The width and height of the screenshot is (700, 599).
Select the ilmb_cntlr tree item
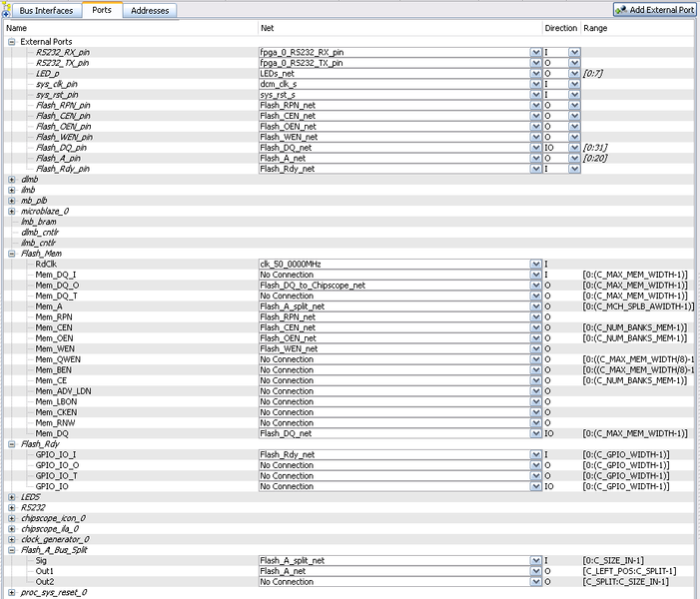tap(38, 243)
